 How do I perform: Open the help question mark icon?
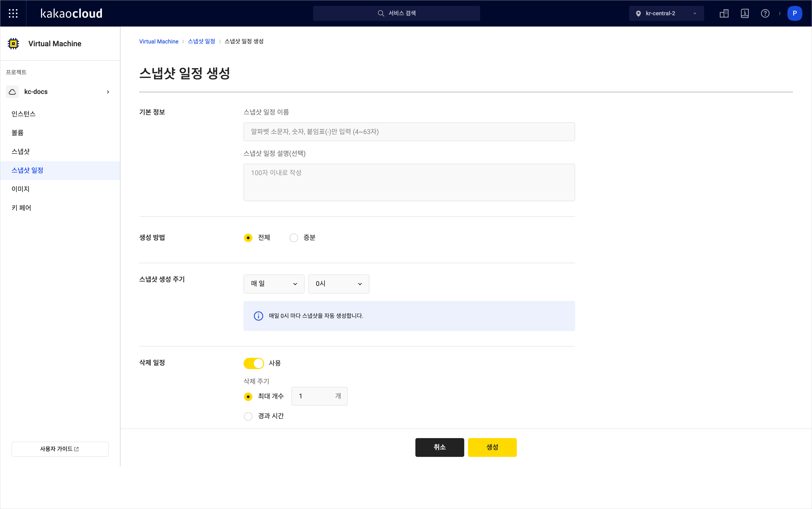pyautogui.click(x=765, y=13)
